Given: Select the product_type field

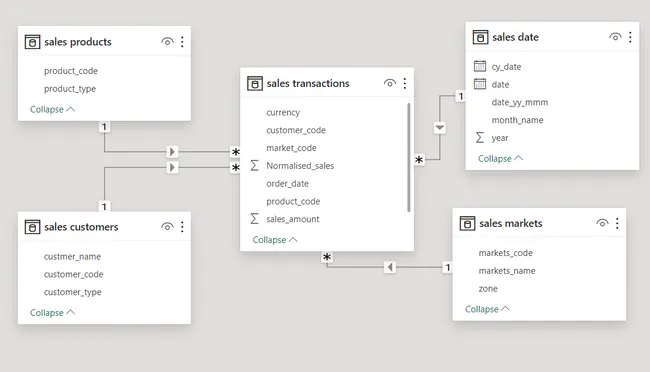Looking at the screenshot, I should pyautogui.click(x=70, y=89).
